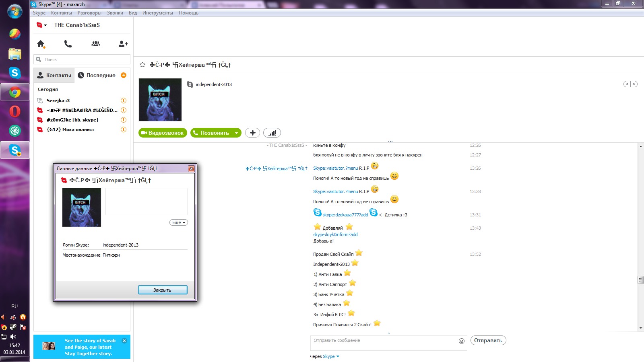This screenshot has width=644, height=362.
Task: Click the next arrow at top right
Action: click(x=634, y=84)
